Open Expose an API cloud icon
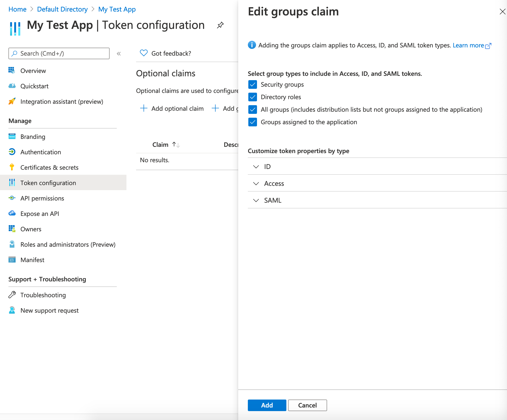The image size is (507, 420). (x=12, y=213)
